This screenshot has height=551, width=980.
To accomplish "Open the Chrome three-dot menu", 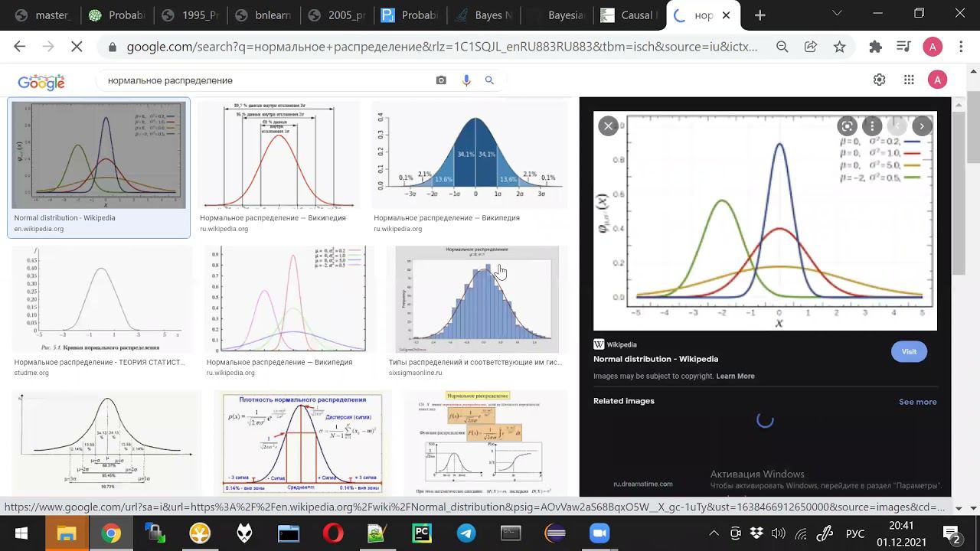I will pyautogui.click(x=961, y=47).
